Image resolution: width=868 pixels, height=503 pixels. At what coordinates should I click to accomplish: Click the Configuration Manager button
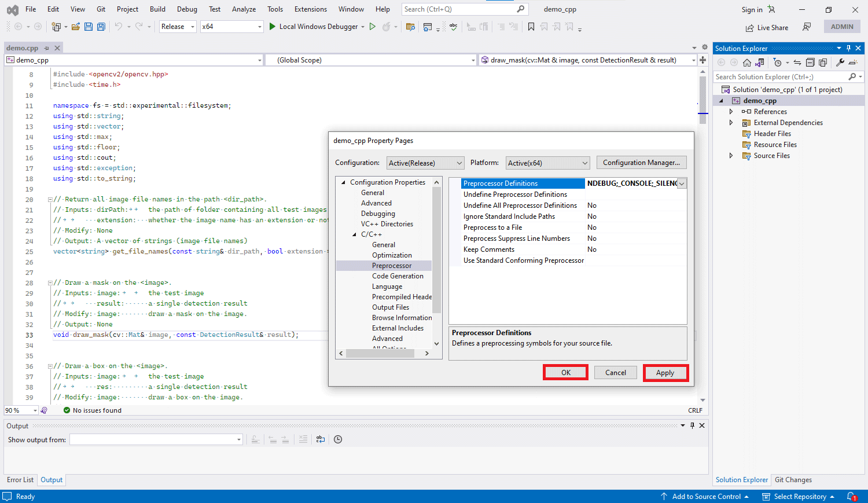coord(641,163)
